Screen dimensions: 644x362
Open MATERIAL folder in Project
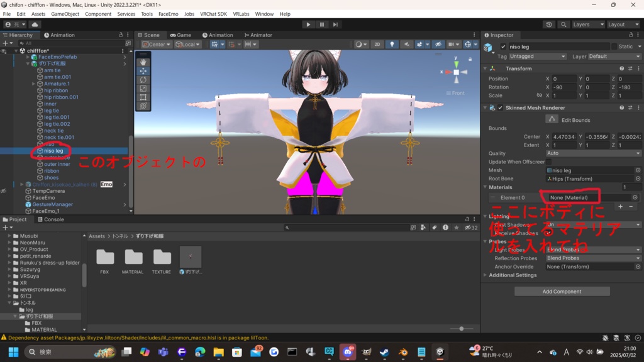pyautogui.click(x=133, y=261)
